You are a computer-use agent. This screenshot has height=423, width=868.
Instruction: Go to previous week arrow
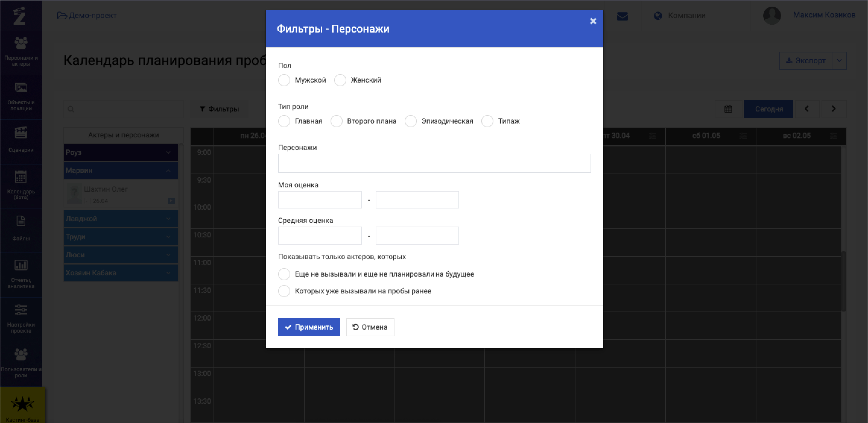tap(807, 109)
